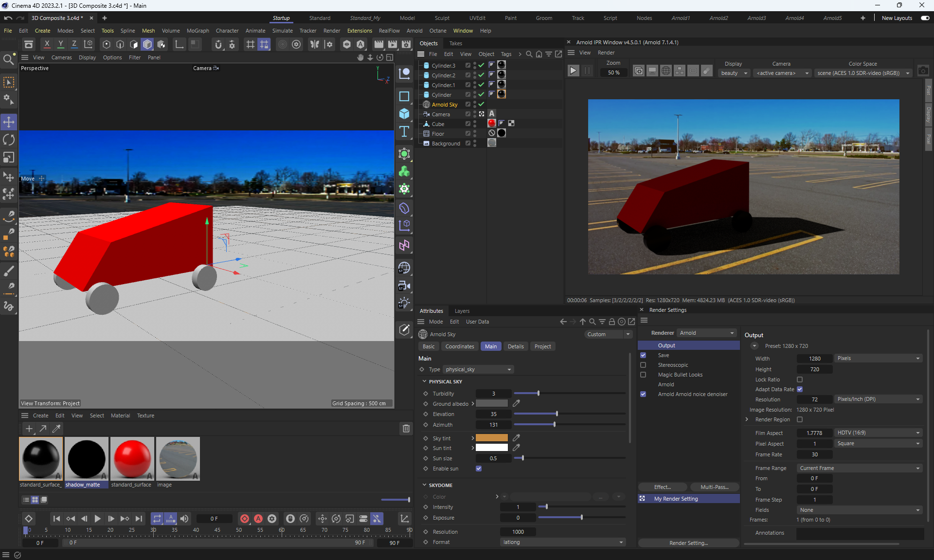Toggle the Enable sun checkbox
Screen dimensions: 934x560
coord(479,469)
